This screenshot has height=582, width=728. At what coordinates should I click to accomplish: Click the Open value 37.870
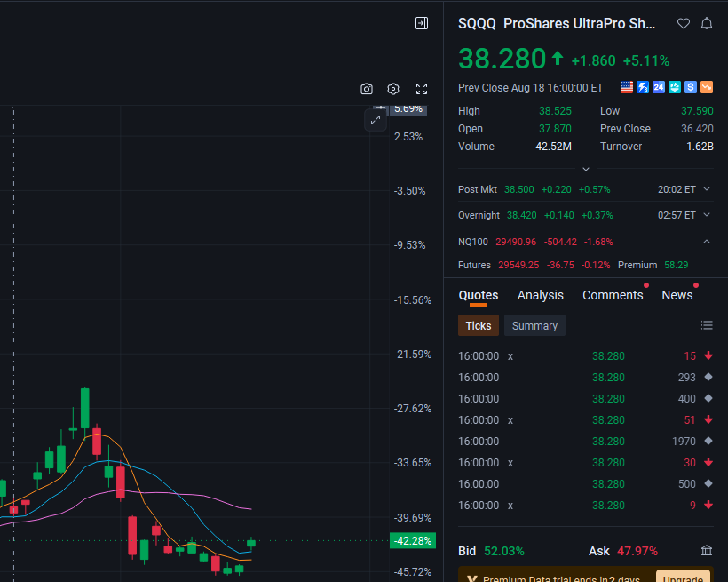coord(555,129)
